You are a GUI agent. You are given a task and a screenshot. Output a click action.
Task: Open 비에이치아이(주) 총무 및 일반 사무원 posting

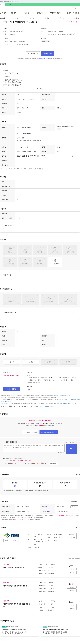pos(17,605)
